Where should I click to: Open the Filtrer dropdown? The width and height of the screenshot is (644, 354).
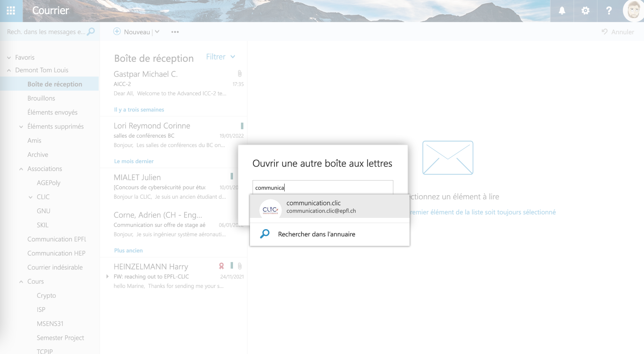point(220,57)
